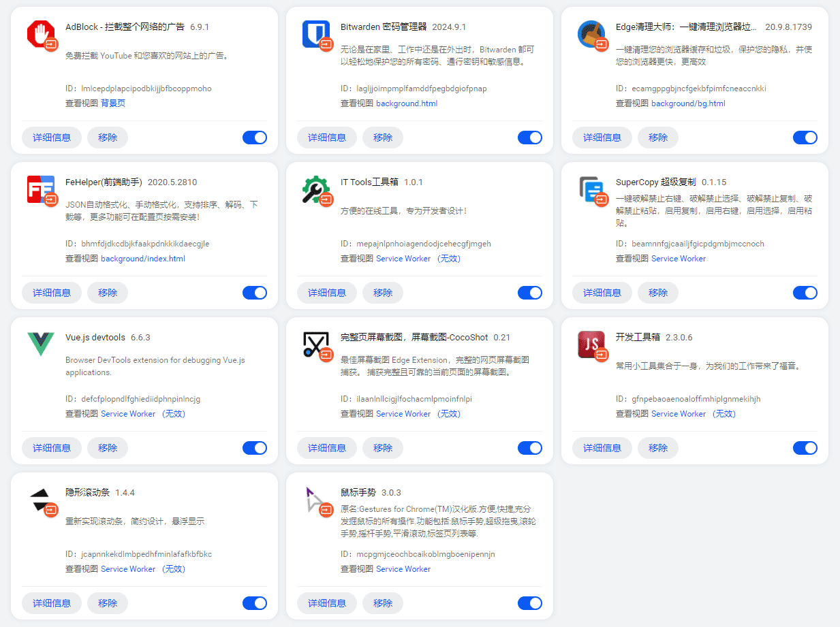Viewport: 840px width, 627px height.
Task: Open SuperCopy 详细信息 button
Action: [x=602, y=293]
